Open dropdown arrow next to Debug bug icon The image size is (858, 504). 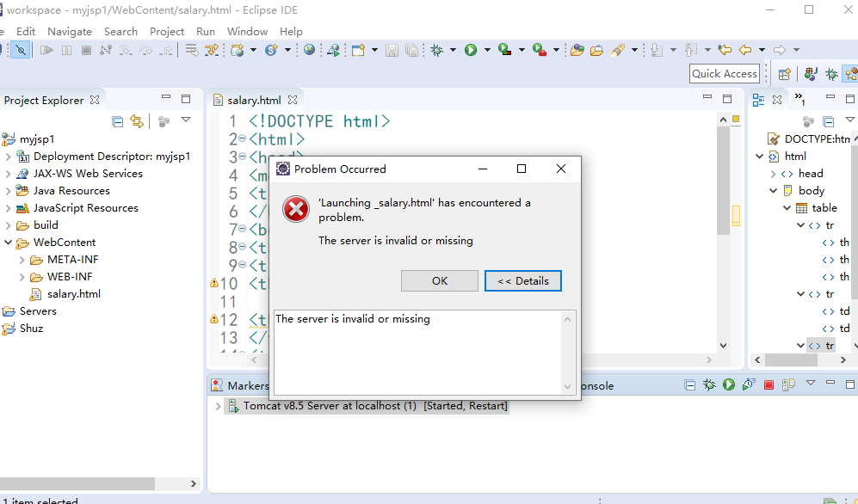tap(453, 50)
